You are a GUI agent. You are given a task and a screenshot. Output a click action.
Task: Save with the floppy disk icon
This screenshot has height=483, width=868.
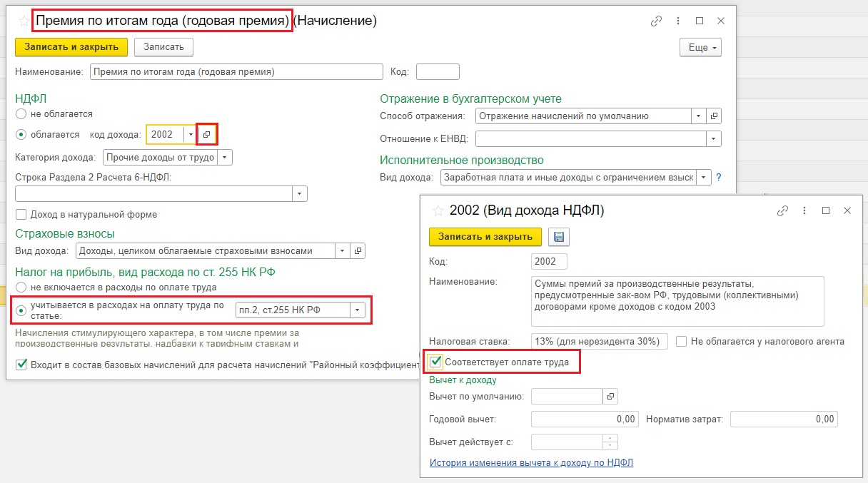[x=558, y=237]
